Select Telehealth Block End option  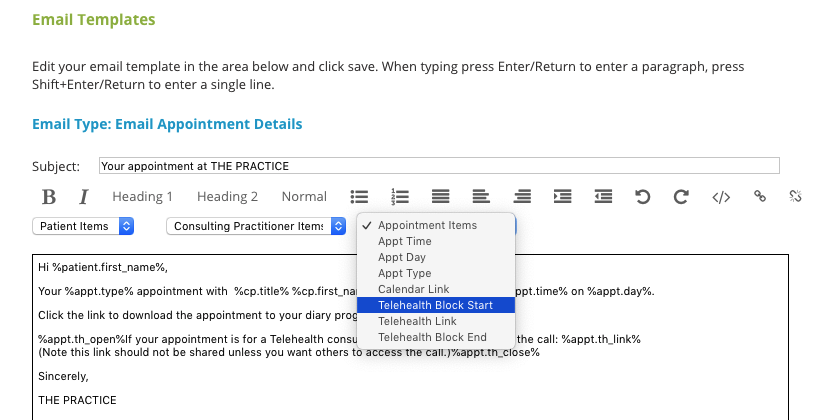click(436, 337)
